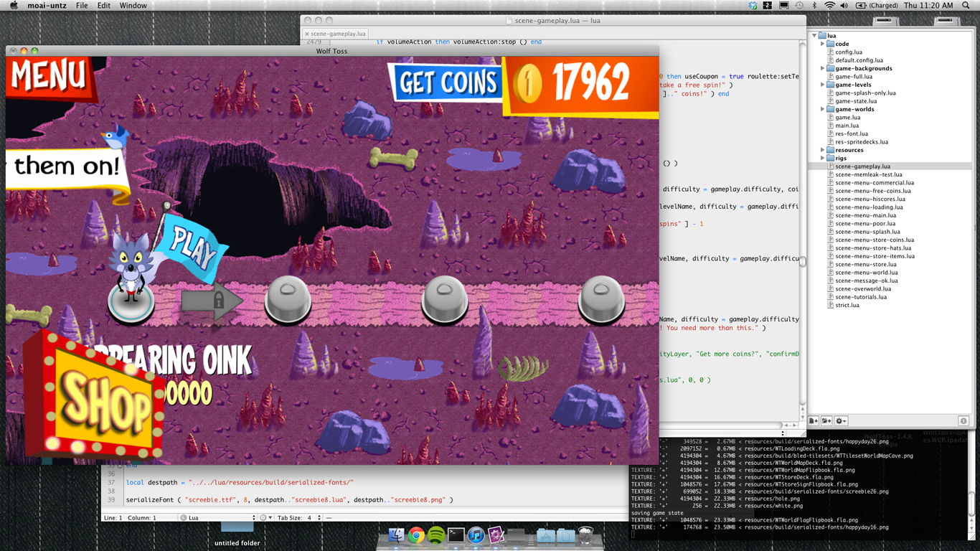
Task: Open game-splash-only.lua file
Action: (x=865, y=93)
